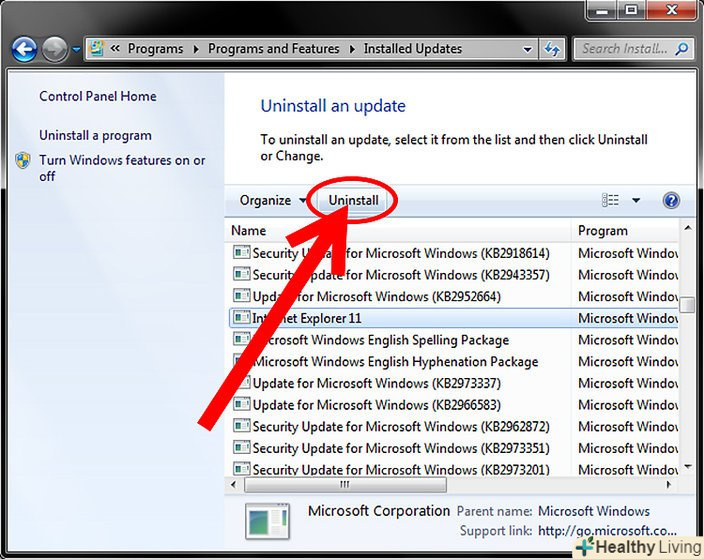Click the Uninstall toolbar button
Image resolution: width=704 pixels, height=559 pixels.
click(353, 200)
